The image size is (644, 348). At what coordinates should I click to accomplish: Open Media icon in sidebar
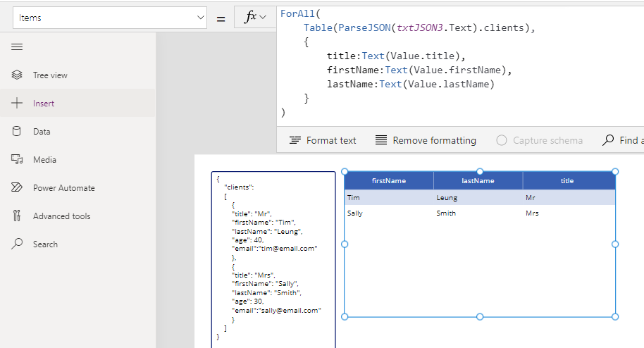tap(17, 159)
